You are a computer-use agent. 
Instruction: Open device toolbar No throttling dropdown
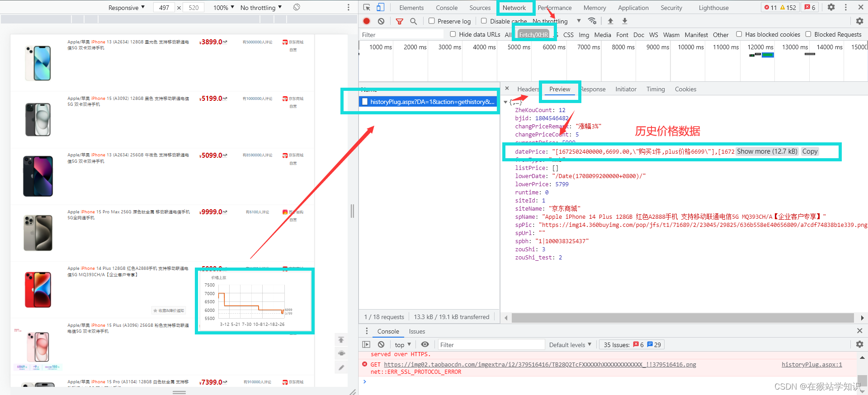click(x=261, y=8)
